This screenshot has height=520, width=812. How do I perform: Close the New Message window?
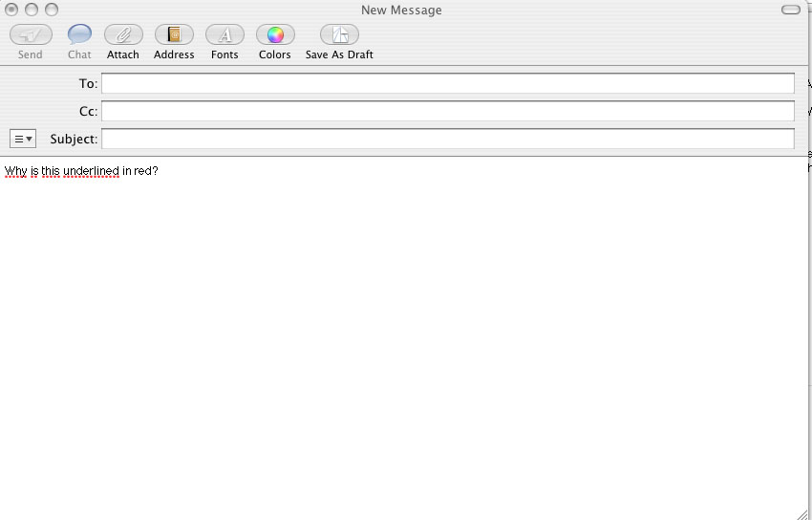11,10
